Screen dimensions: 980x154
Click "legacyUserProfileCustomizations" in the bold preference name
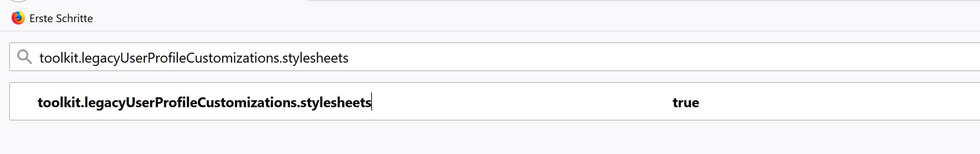click(190, 102)
